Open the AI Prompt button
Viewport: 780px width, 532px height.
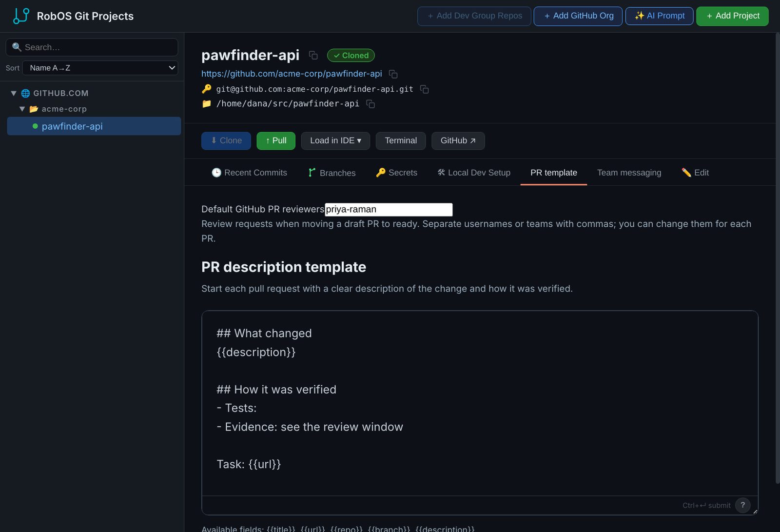(x=659, y=16)
